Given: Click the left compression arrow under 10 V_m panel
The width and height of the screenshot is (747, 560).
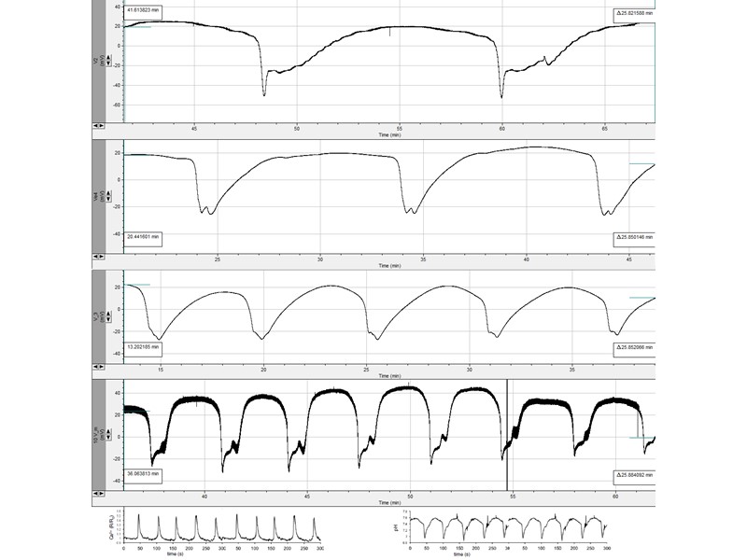Looking at the screenshot, I should pyautogui.click(x=96, y=494).
